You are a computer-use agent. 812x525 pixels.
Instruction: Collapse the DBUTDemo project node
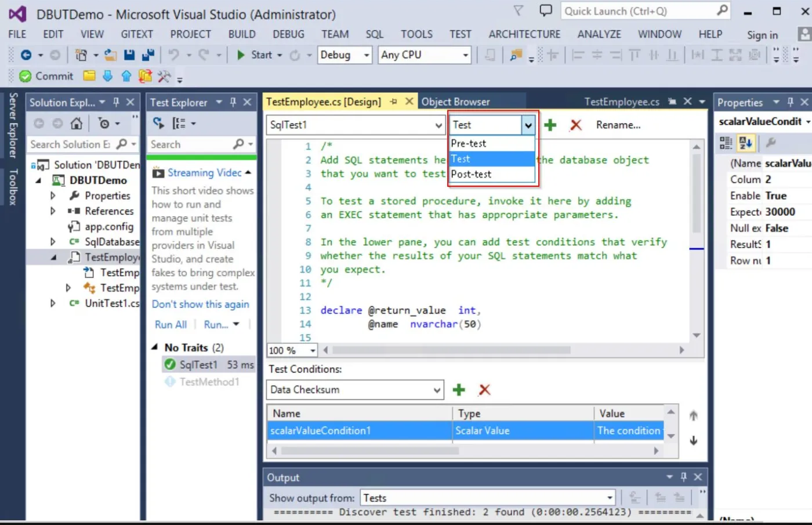click(x=38, y=180)
